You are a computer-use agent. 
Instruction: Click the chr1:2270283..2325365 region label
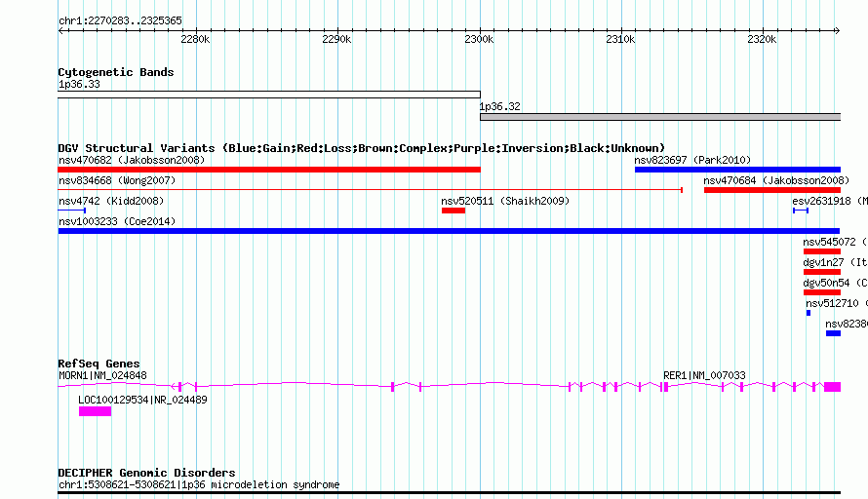pyautogui.click(x=120, y=20)
